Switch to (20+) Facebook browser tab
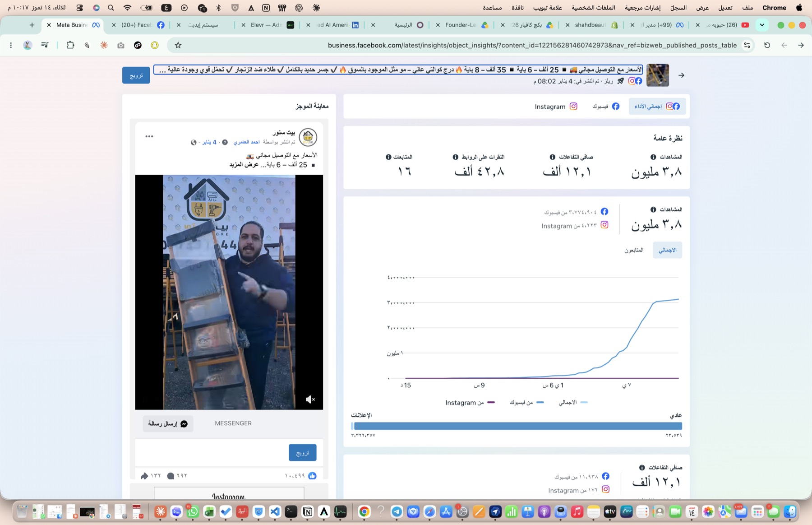Image resolution: width=812 pixels, height=525 pixels. pos(138,25)
